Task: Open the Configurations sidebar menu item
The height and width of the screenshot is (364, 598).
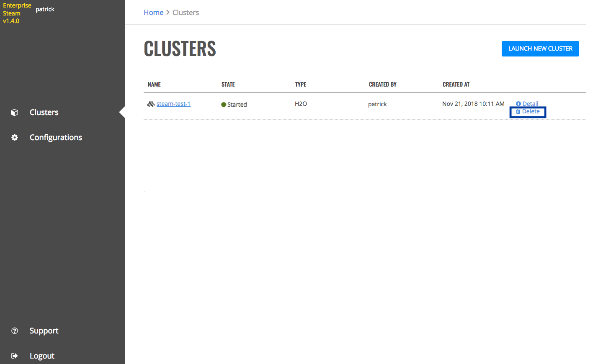Action: tap(56, 138)
